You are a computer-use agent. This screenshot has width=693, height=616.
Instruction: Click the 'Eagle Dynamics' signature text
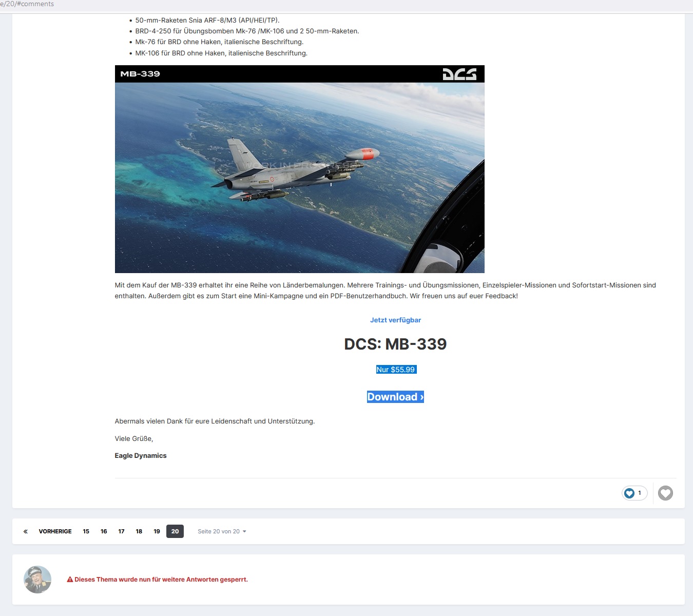click(x=141, y=455)
